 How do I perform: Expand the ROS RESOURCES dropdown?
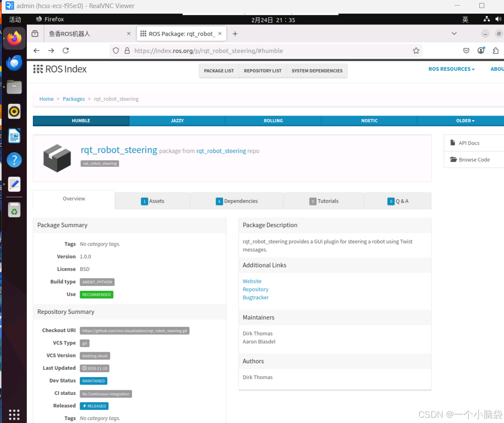coord(451,69)
